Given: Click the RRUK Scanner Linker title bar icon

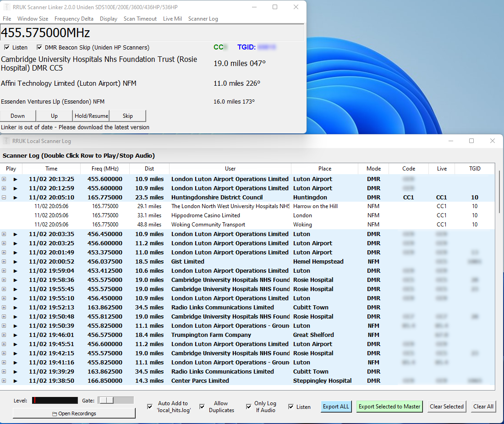Looking at the screenshot, I should click(x=6, y=7).
